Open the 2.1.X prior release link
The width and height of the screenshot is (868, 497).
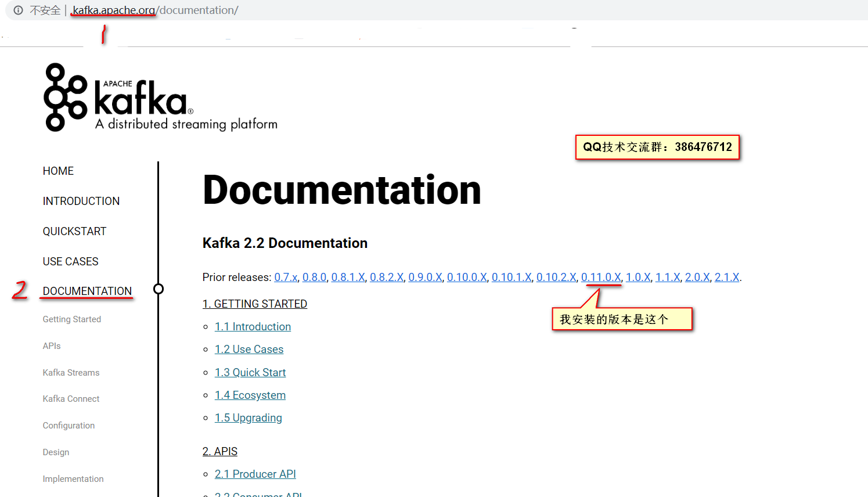coord(727,277)
